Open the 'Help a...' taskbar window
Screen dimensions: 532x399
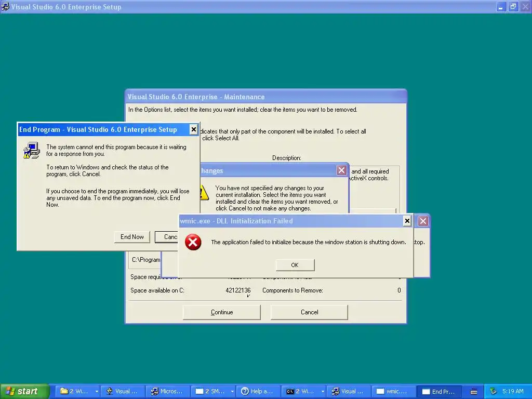click(x=258, y=391)
